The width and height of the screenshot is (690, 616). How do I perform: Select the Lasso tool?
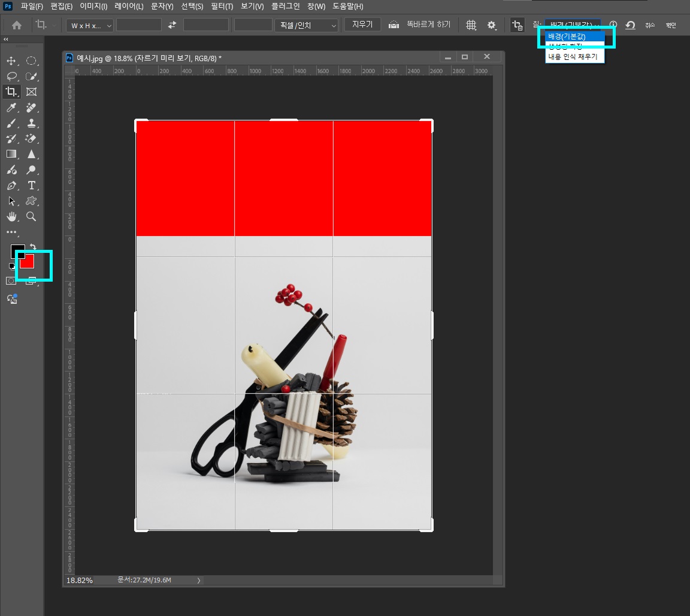coord(11,76)
